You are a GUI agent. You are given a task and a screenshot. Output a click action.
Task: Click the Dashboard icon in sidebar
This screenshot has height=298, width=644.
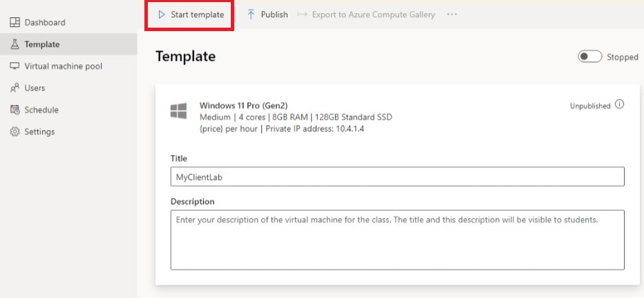coord(15,22)
